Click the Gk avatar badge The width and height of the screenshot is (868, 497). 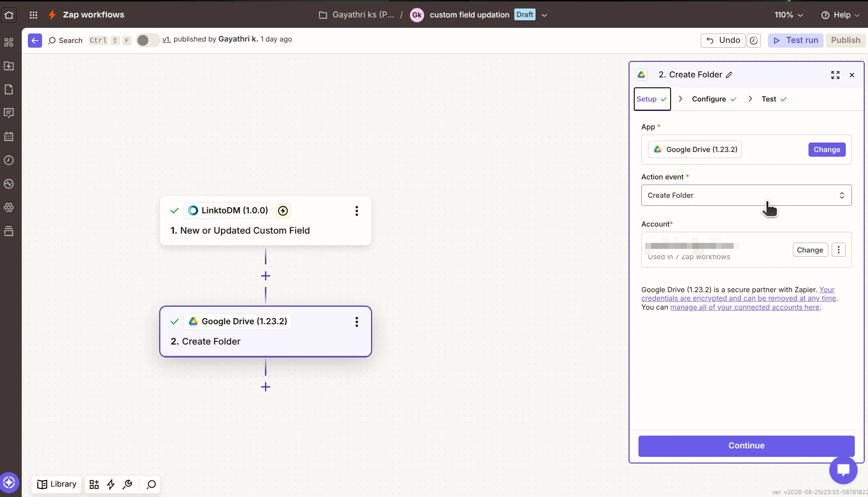[x=417, y=15]
